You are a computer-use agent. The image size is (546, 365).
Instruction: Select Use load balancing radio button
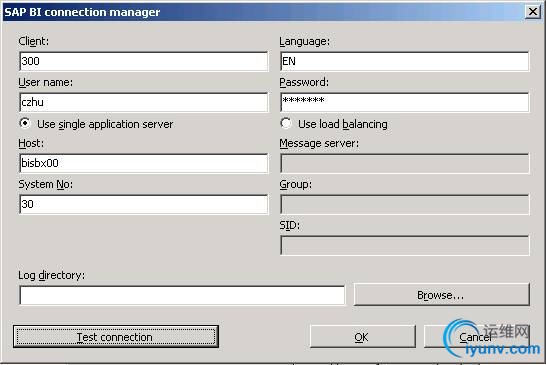286,123
